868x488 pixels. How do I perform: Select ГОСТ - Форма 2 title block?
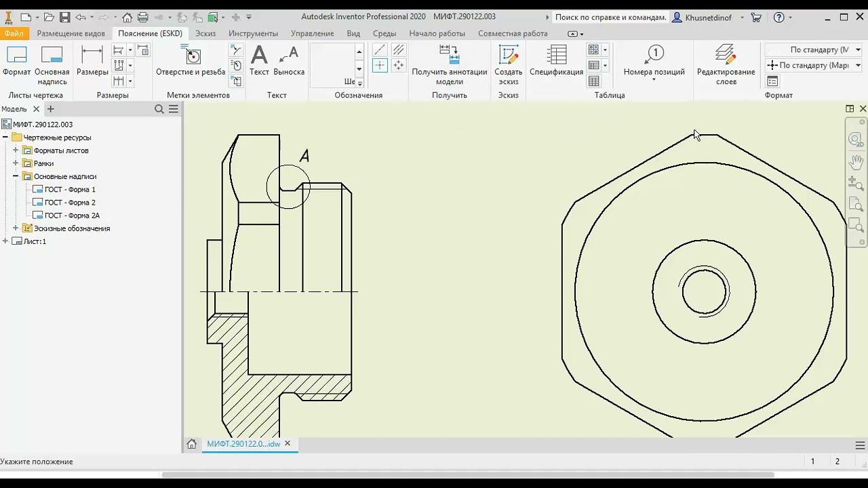(70, 203)
